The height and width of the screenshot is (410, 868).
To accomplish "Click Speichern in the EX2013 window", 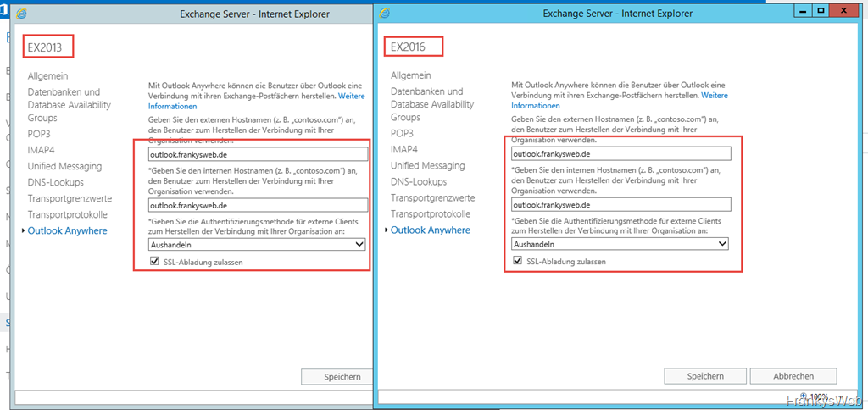I will pyautogui.click(x=337, y=377).
